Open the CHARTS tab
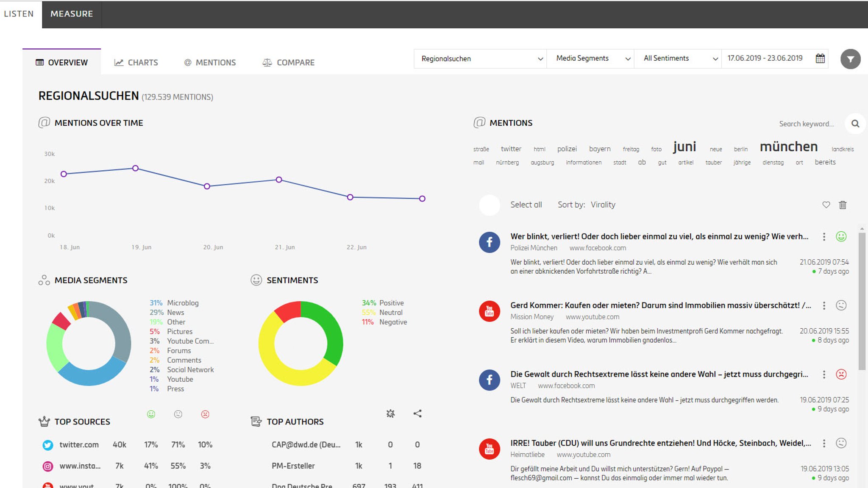The height and width of the screenshot is (488, 868). point(136,62)
